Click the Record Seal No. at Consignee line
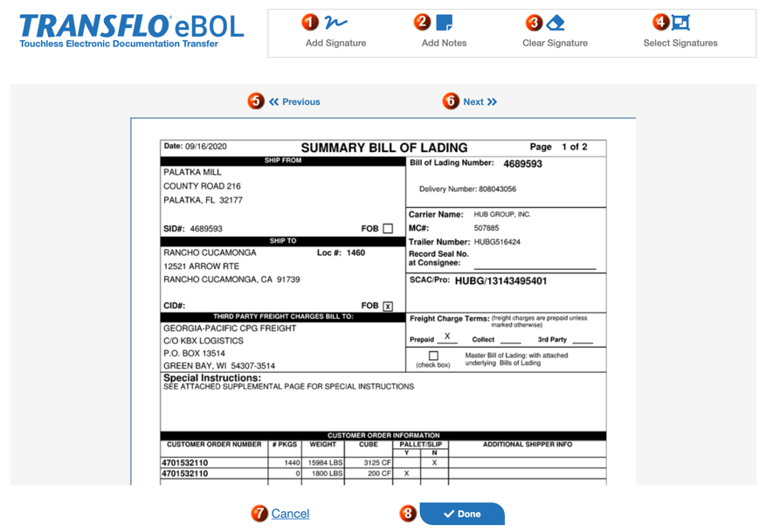Screen dimensions: 766x532 [535, 265]
